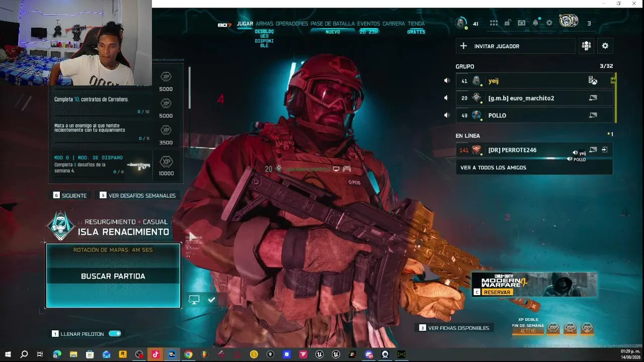This screenshot has height=362, width=644.
Task: Click the platform monitor icon near Buscar Partida
Action: click(194, 300)
